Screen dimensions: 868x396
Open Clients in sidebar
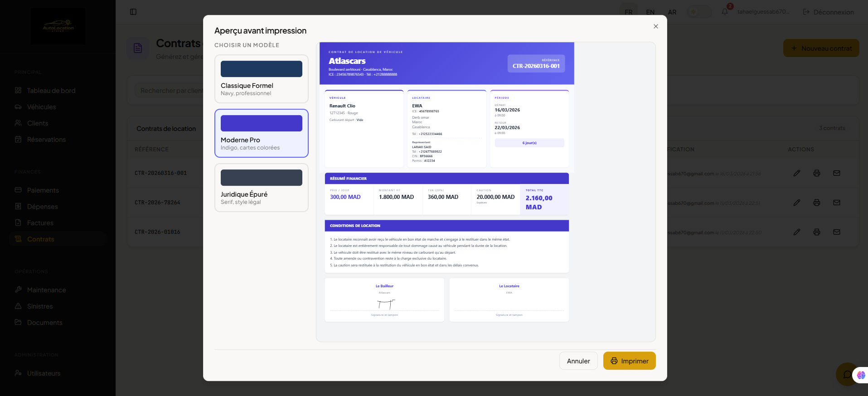58,123
